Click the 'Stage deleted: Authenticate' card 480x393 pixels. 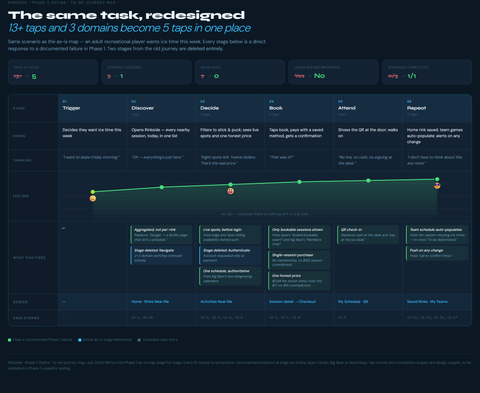point(230,255)
